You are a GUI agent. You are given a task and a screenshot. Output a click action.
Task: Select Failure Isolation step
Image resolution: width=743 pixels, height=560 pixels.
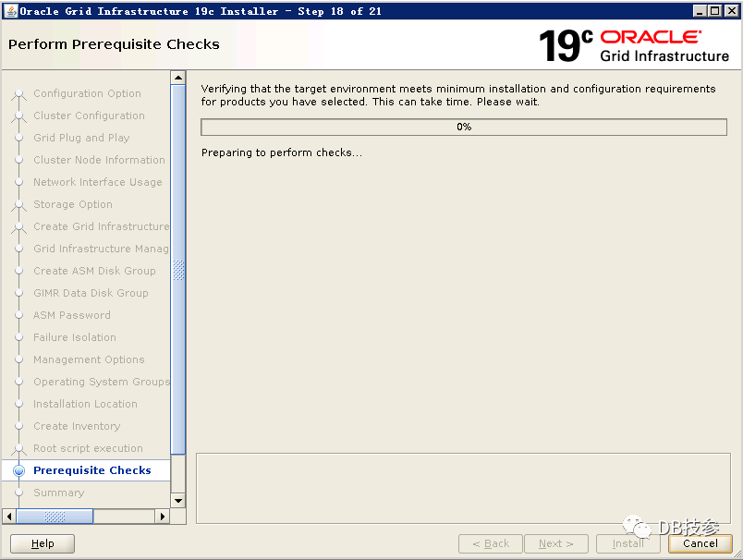(x=75, y=337)
